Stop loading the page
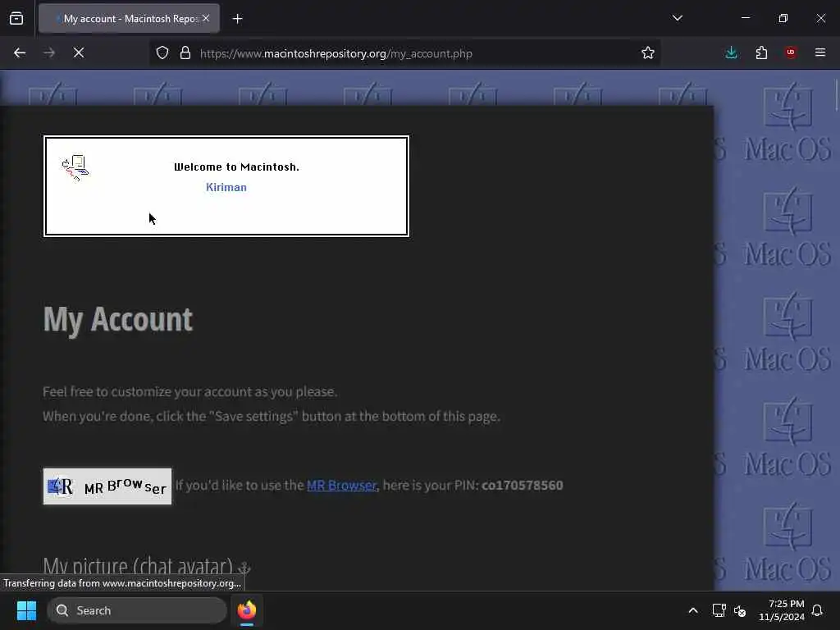 tap(79, 53)
